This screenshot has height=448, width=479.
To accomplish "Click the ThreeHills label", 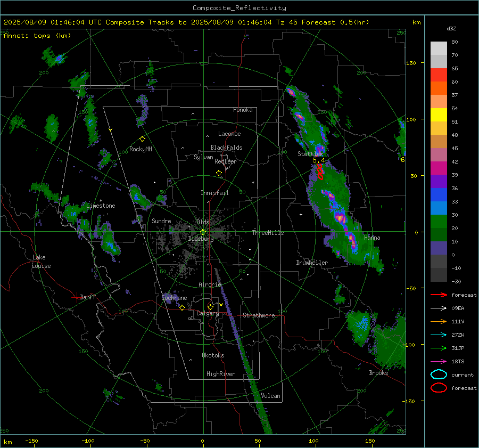I will [268, 233].
